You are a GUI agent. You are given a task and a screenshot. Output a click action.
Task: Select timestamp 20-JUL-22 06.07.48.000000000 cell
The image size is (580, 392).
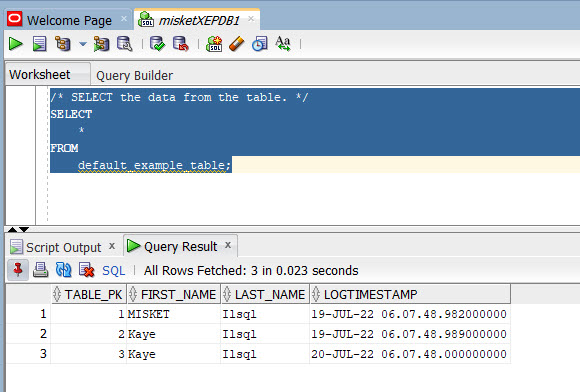coord(410,354)
